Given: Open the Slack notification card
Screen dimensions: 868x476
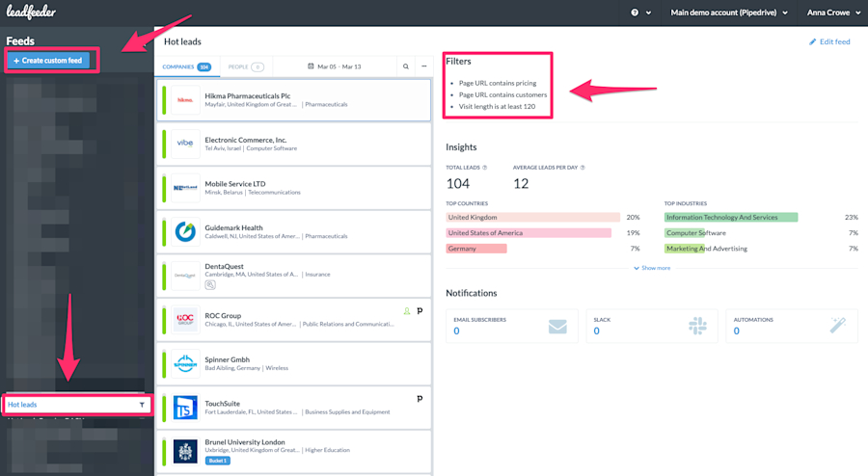Looking at the screenshot, I should pos(652,327).
